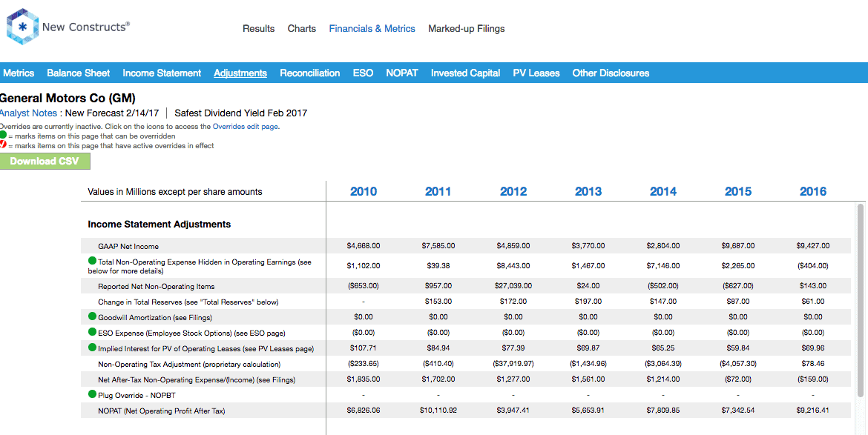868x435 pixels.
Task: Click the General Motors Co (GM) heading
Action: click(x=68, y=99)
